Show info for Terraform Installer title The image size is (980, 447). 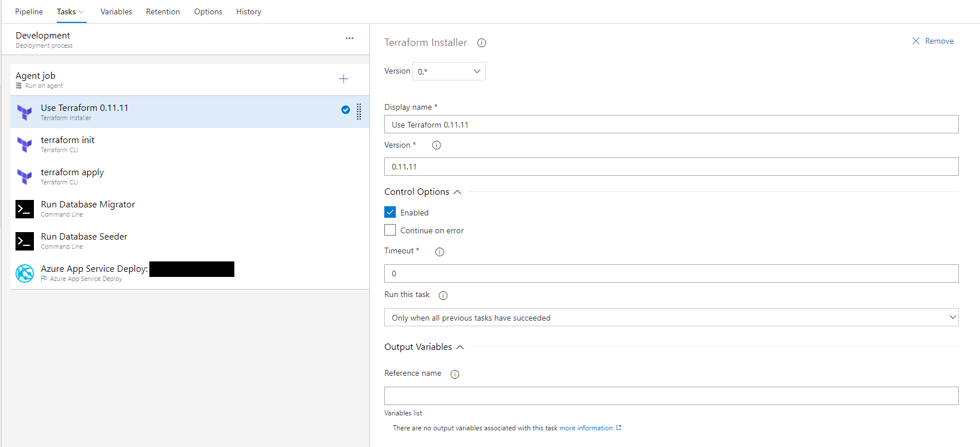pos(482,43)
